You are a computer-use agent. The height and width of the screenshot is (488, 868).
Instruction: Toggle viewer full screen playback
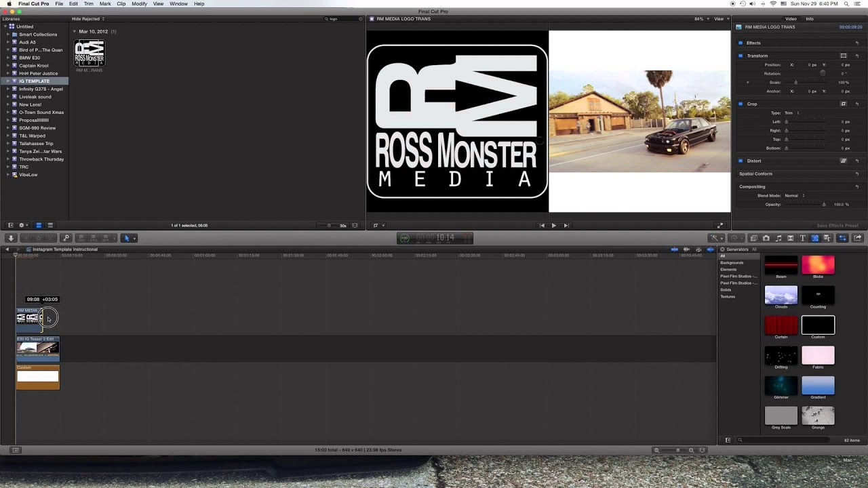pos(720,226)
